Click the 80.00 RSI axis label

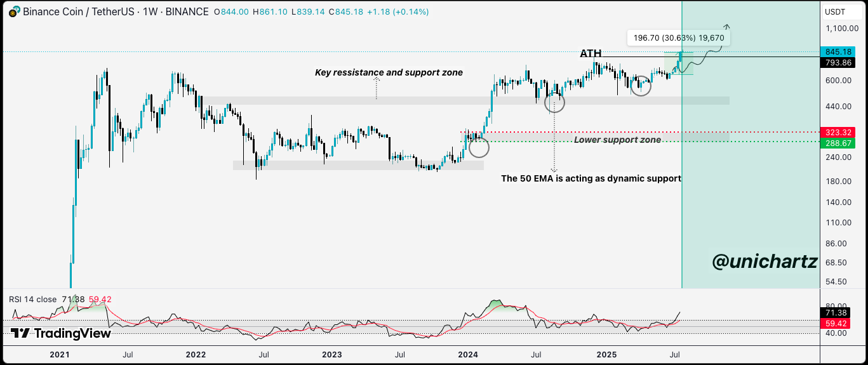[x=836, y=306]
